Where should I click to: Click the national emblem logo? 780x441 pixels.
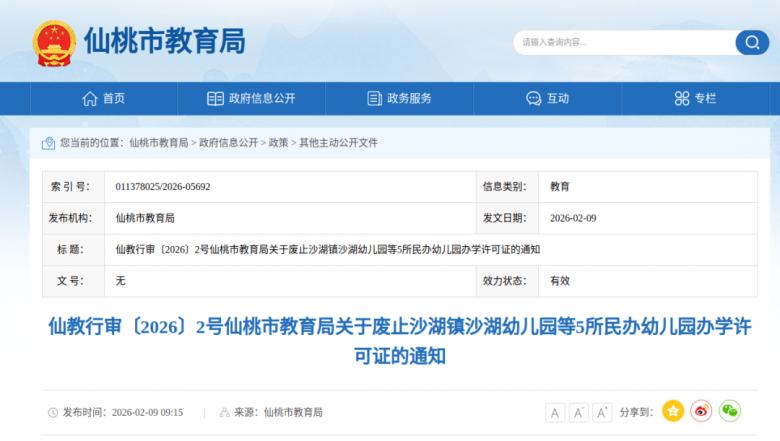click(54, 42)
